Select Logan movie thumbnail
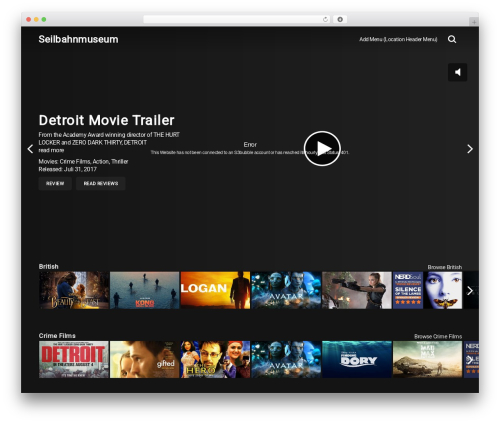This screenshot has height=423, width=500. (x=215, y=290)
